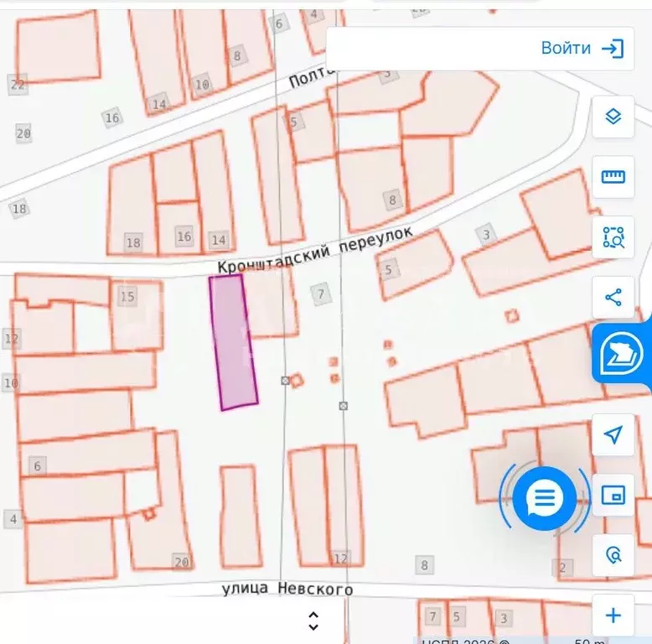The width and height of the screenshot is (652, 644).
Task: Activate the area search selection tool
Action: click(x=613, y=237)
